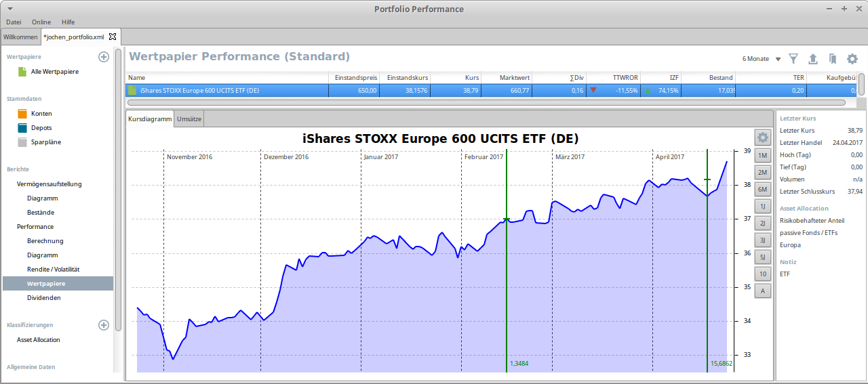Go to the Dividenden report
The width and height of the screenshot is (868, 384).
click(x=43, y=297)
